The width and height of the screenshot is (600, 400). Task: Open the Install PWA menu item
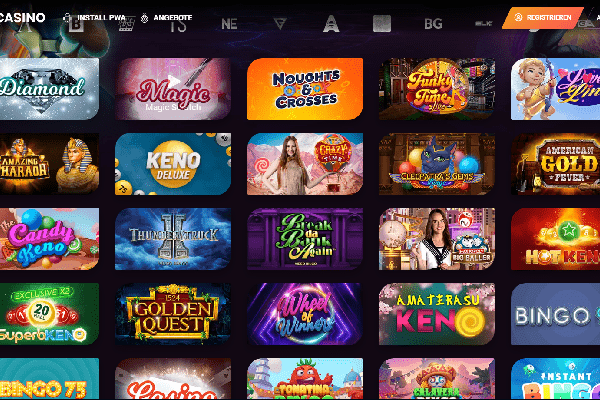pos(101,18)
